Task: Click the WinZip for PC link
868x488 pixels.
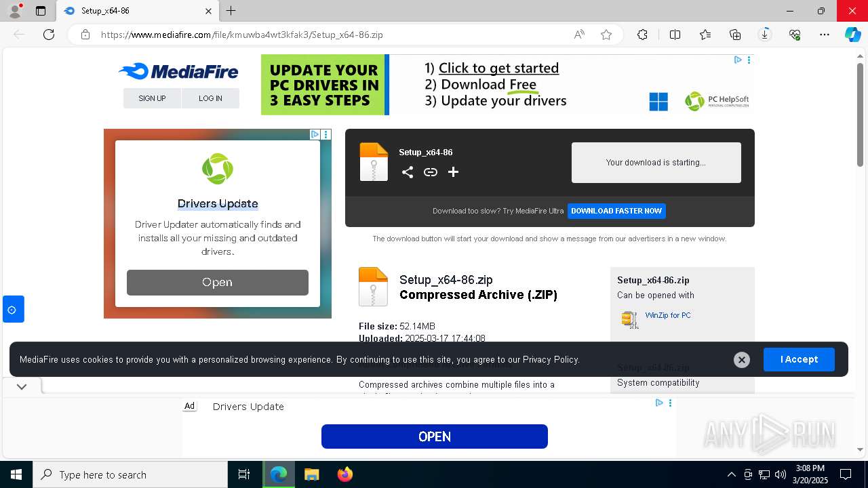Action: pos(668,315)
